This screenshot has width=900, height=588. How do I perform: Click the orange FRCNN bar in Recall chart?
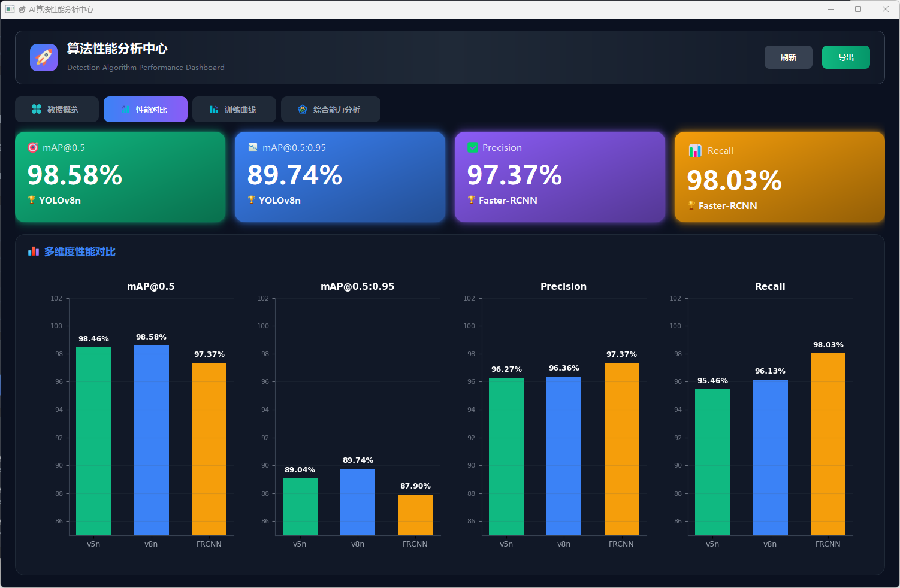pos(827,444)
